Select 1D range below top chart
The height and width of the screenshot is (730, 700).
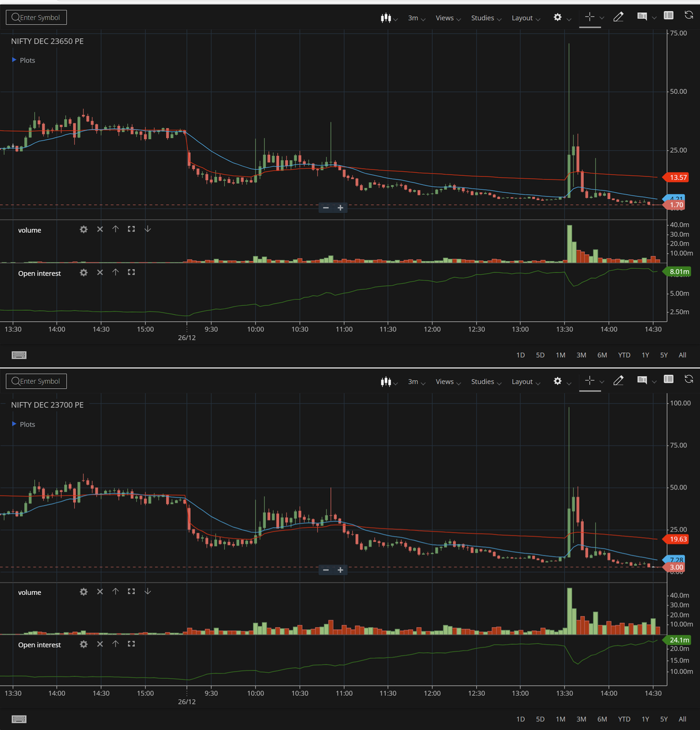(521, 355)
